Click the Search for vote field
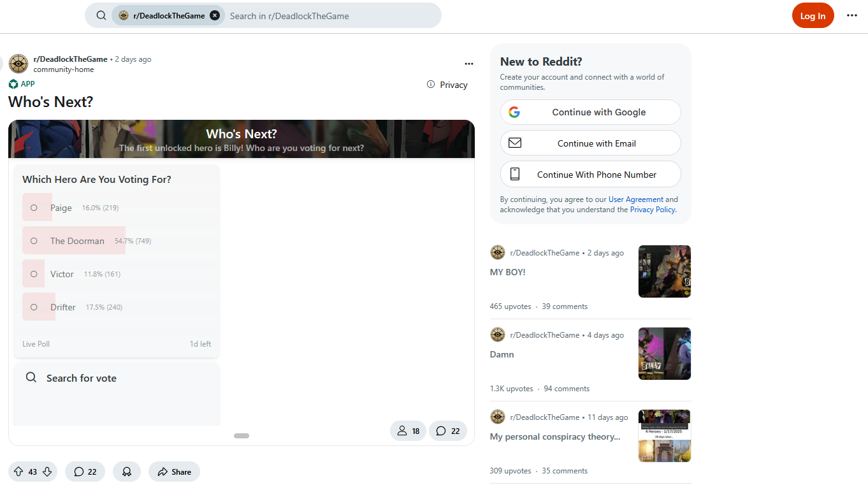The image size is (868, 490). 117,378
